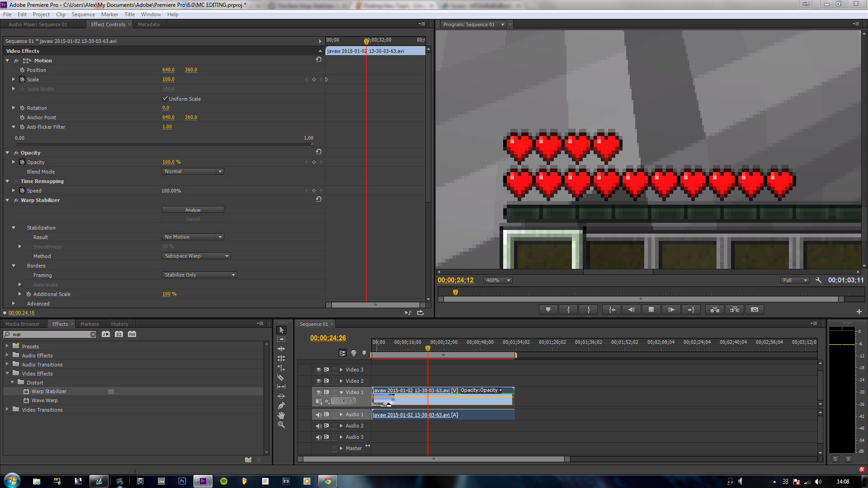Click Mark Out in Program monitor
868x488 pixels.
589,310
